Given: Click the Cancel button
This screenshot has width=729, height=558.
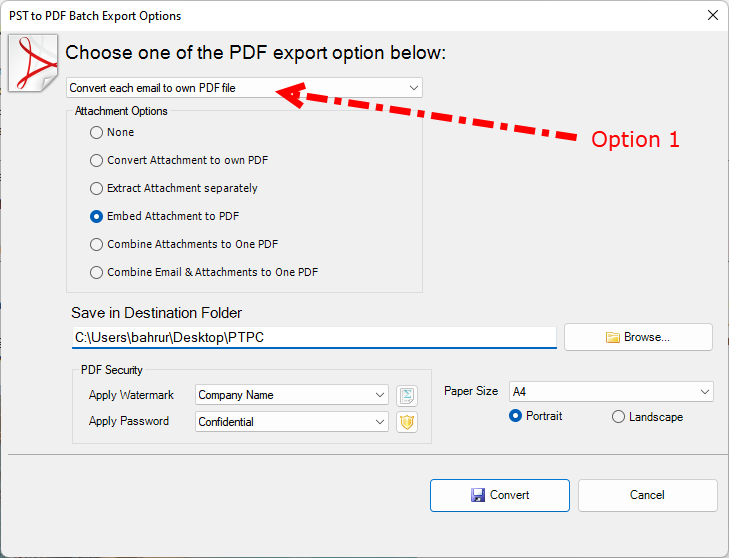Looking at the screenshot, I should tap(647, 495).
